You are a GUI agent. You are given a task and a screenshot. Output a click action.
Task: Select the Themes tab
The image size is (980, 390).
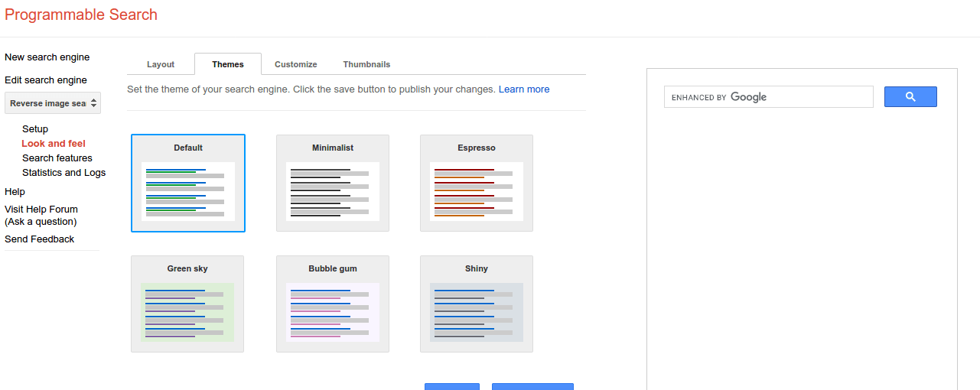(228, 64)
